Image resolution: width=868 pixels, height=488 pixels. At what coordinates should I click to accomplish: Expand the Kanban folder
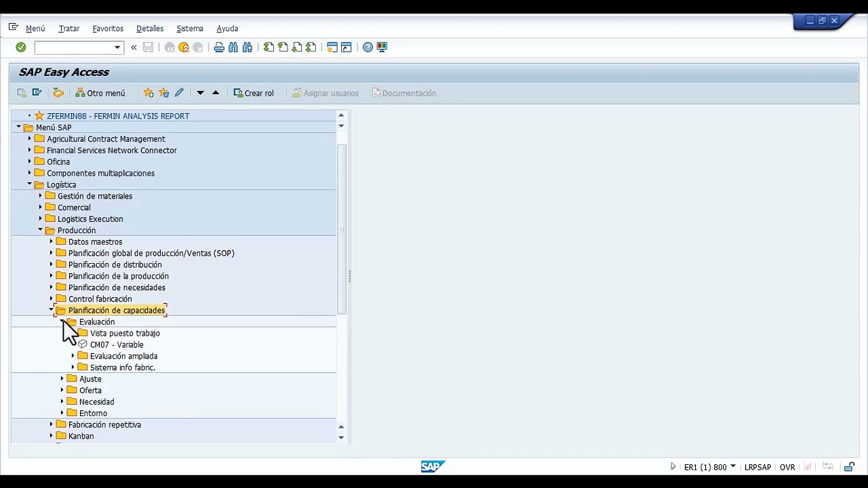(52, 436)
